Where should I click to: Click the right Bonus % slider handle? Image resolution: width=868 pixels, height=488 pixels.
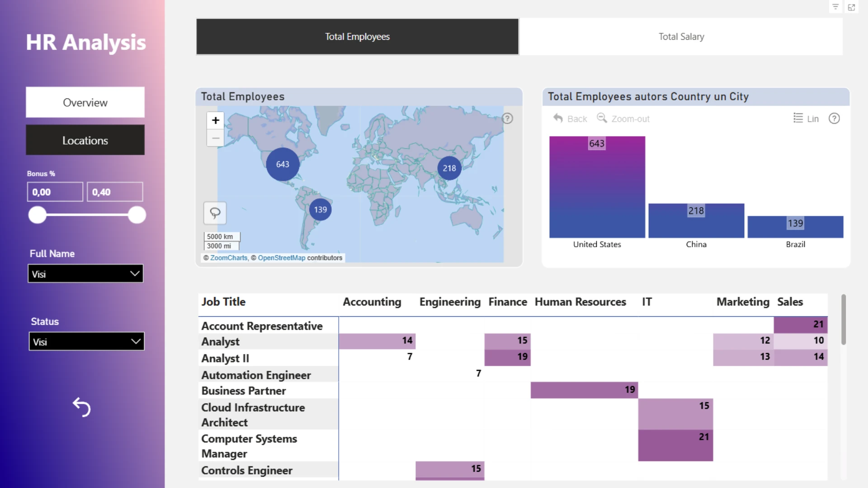tap(137, 215)
